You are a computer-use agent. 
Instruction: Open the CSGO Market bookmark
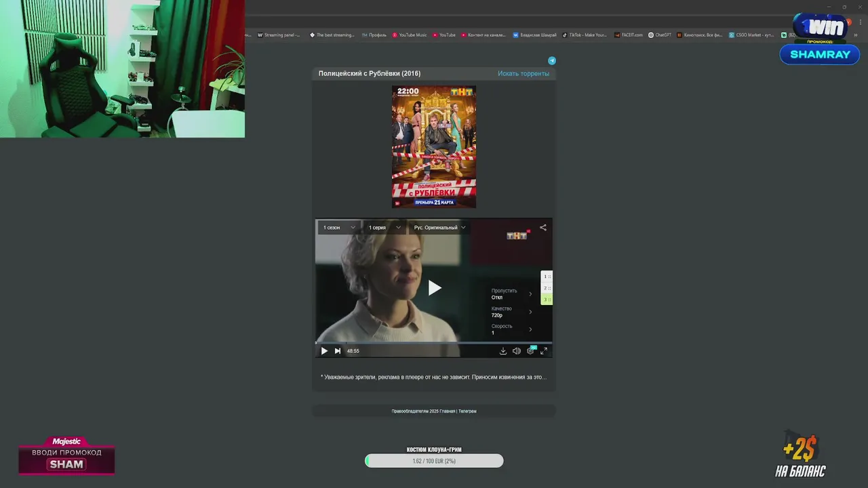[x=751, y=35]
